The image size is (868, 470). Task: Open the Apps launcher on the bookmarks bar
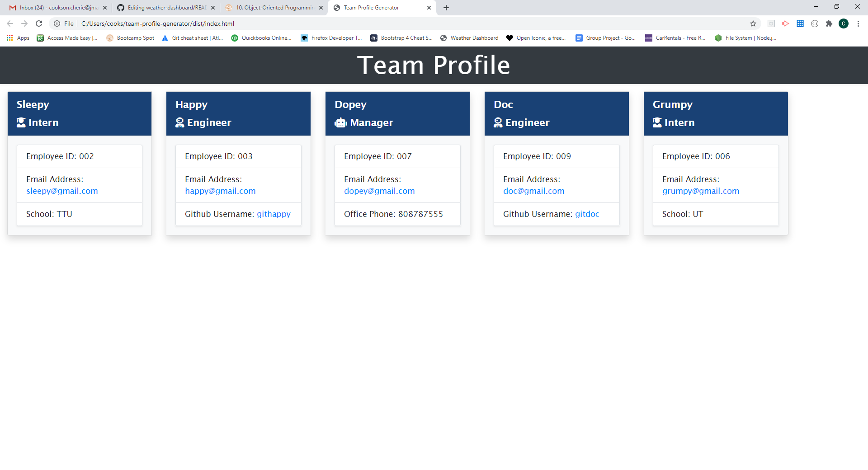(10, 38)
